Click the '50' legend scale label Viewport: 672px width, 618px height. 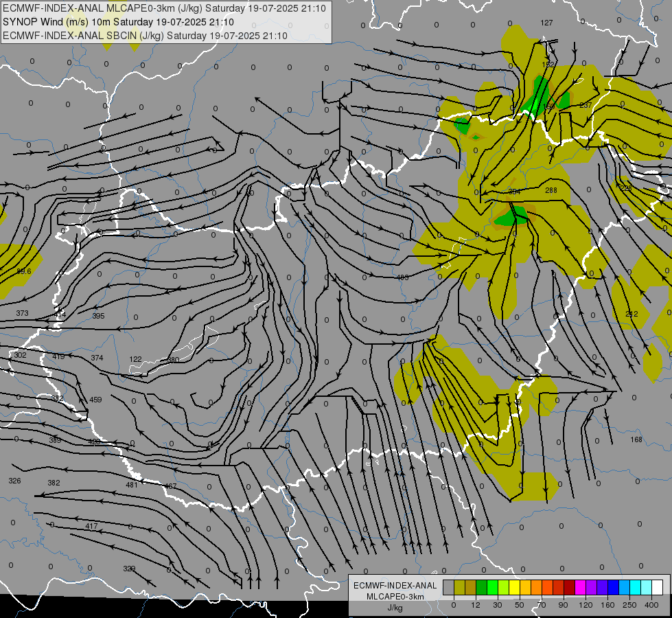pyautogui.click(x=520, y=605)
